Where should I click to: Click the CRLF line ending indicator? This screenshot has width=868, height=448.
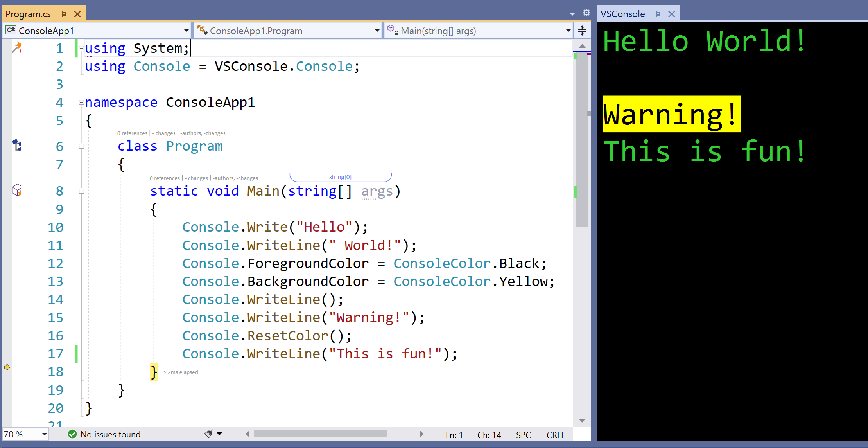pos(556,435)
